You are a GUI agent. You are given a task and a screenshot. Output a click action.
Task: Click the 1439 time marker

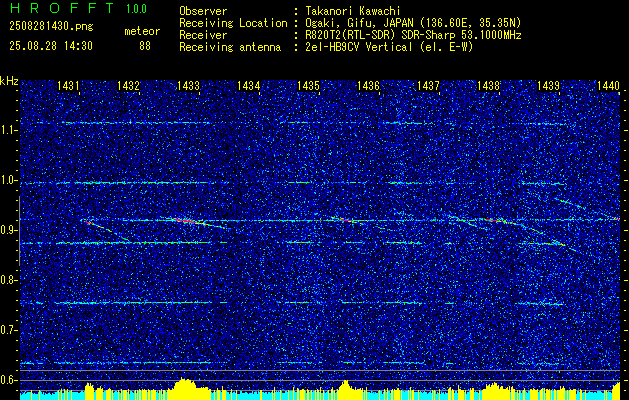coord(548,85)
